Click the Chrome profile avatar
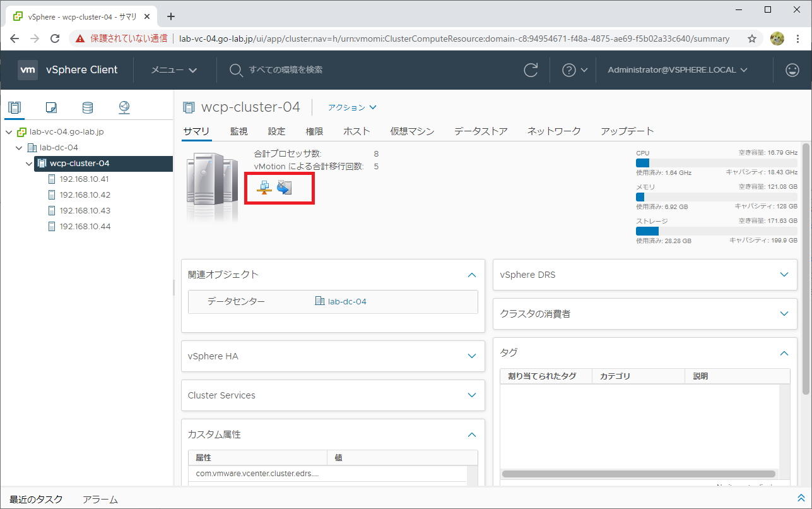The height and width of the screenshot is (509, 812). pos(777,39)
